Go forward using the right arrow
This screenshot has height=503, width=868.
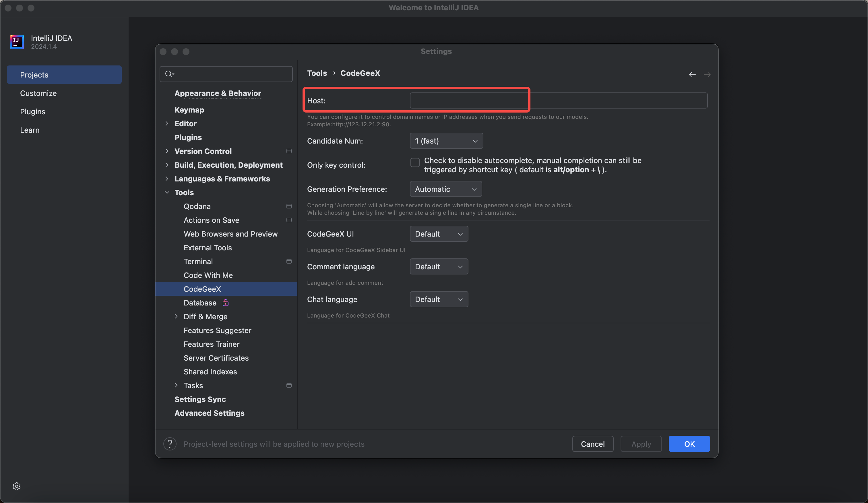[707, 74]
